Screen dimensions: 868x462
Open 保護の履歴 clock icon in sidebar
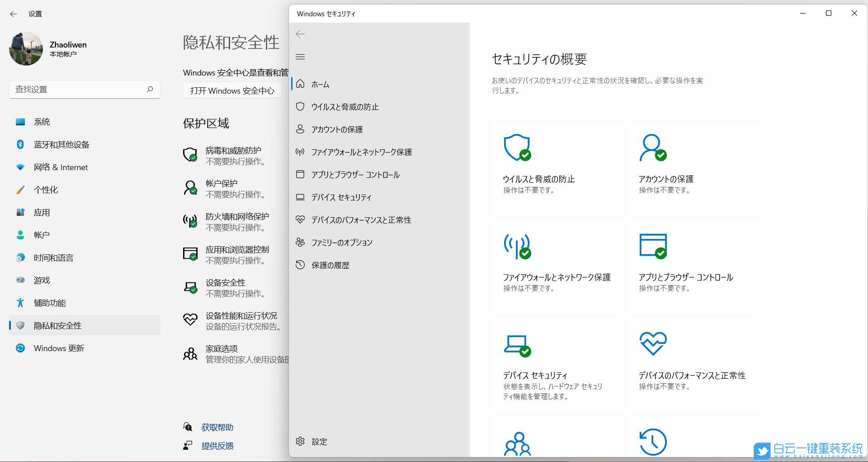click(x=300, y=265)
